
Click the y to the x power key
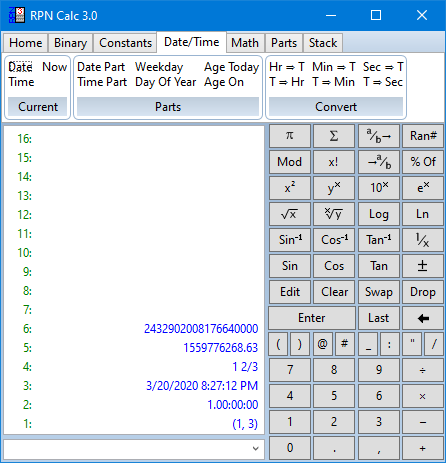334,188
